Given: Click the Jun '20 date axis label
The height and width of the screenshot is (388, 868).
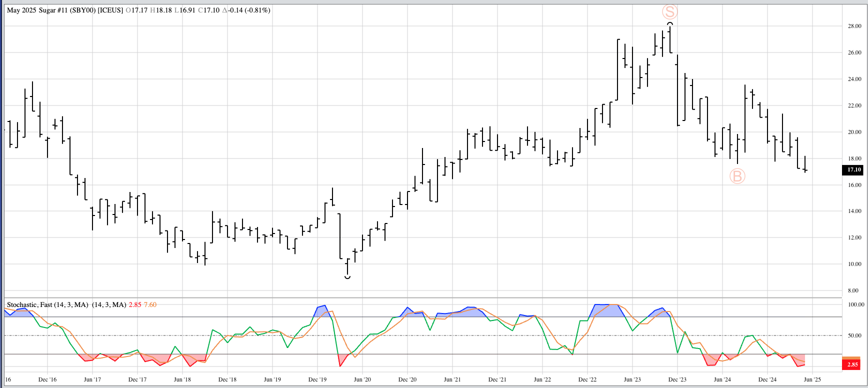Looking at the screenshot, I should pyautogui.click(x=362, y=379).
